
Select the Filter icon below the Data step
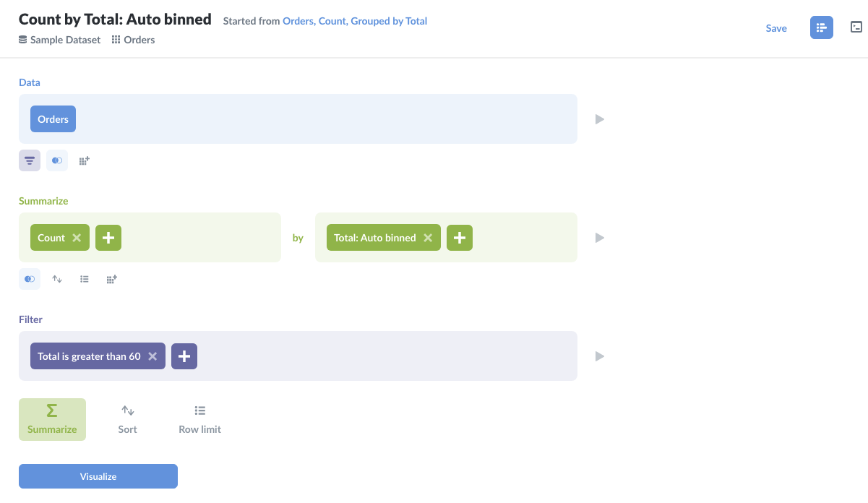29,160
